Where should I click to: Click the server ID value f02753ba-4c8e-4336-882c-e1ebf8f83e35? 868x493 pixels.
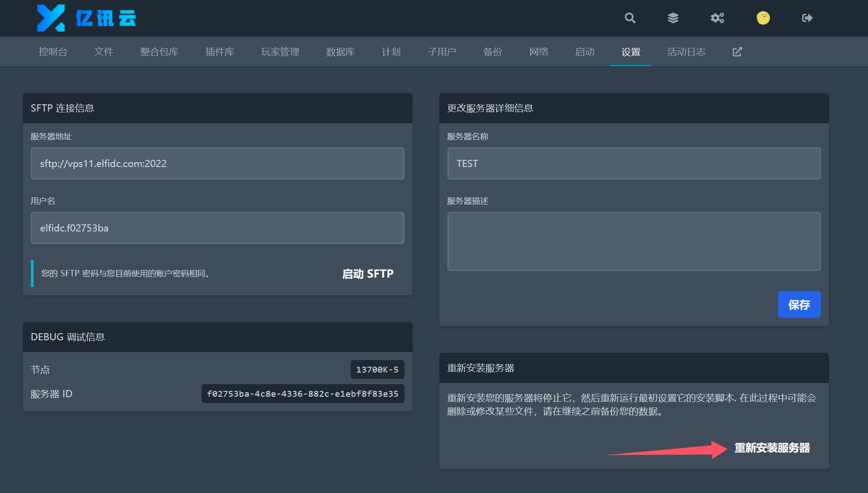[x=303, y=394]
